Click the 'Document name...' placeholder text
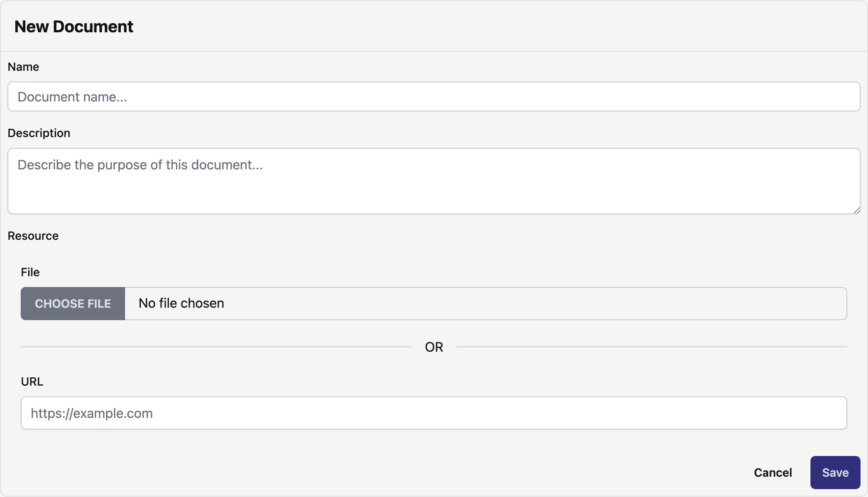Image resolution: width=868 pixels, height=497 pixels. click(72, 97)
